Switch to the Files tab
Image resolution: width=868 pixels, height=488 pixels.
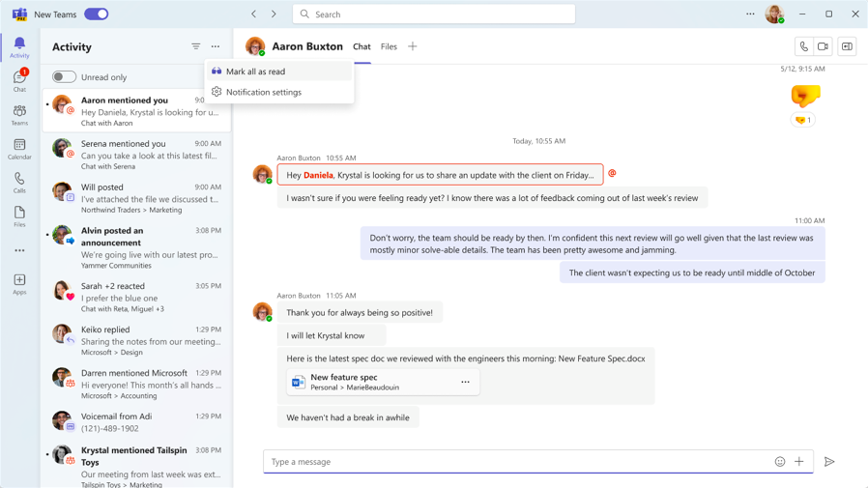point(389,46)
